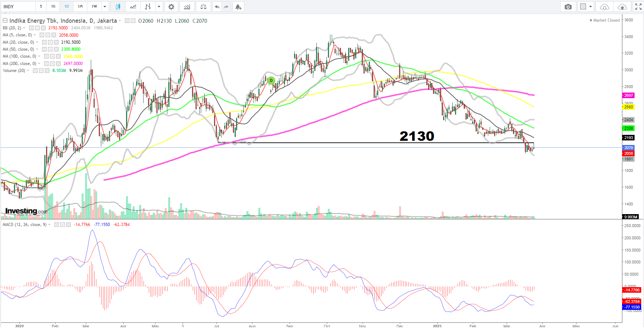This screenshot has height=328, width=644.
Task: Hide the MA (100, close, 0) line
Action: pyautogui.click(x=46, y=56)
